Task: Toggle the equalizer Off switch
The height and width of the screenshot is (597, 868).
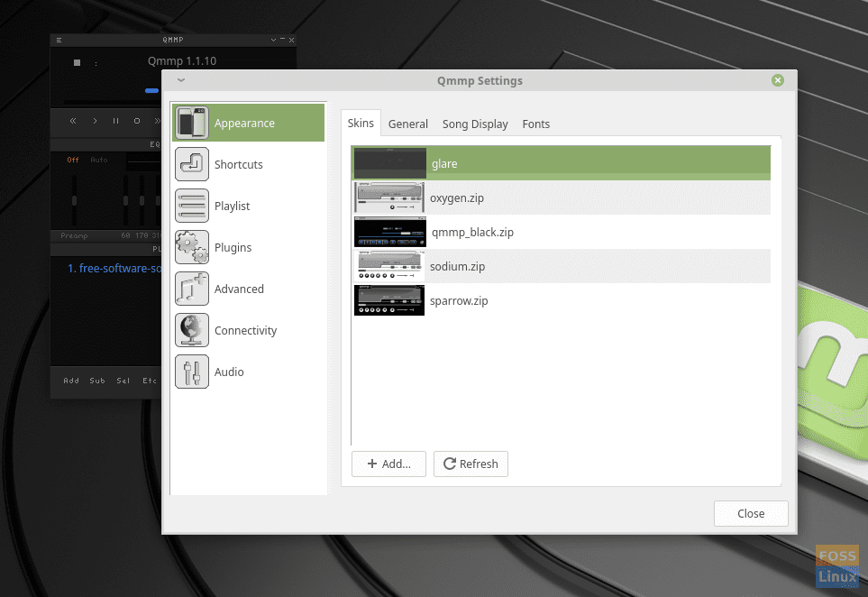Action: click(73, 160)
